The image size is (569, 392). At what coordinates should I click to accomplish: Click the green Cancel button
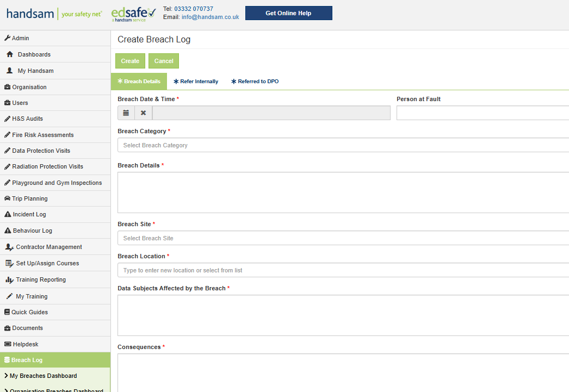pos(164,61)
